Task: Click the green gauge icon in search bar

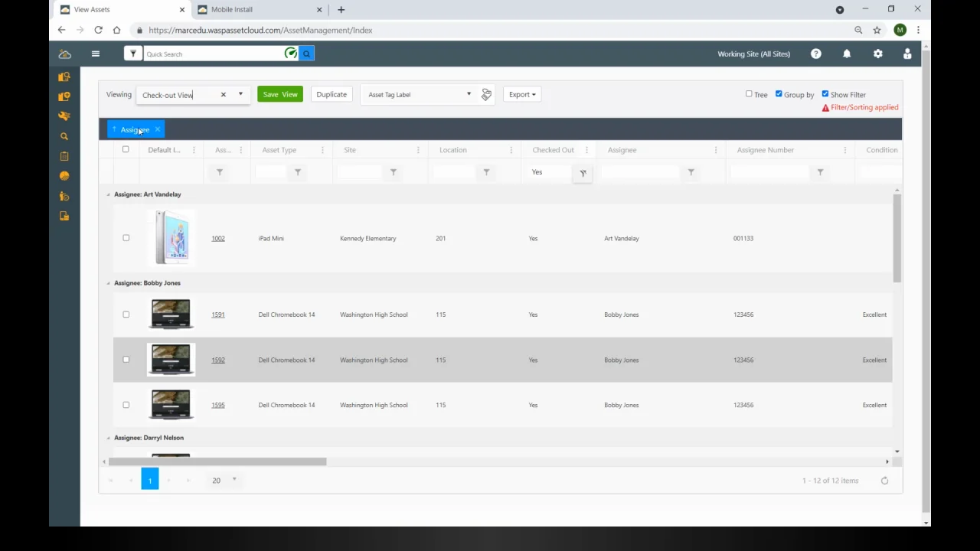Action: click(x=290, y=54)
